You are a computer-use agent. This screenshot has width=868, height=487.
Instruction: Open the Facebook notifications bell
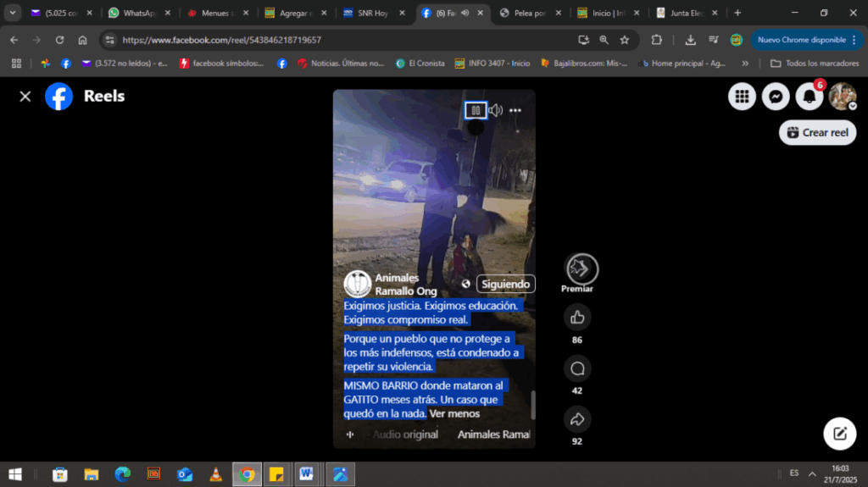810,97
